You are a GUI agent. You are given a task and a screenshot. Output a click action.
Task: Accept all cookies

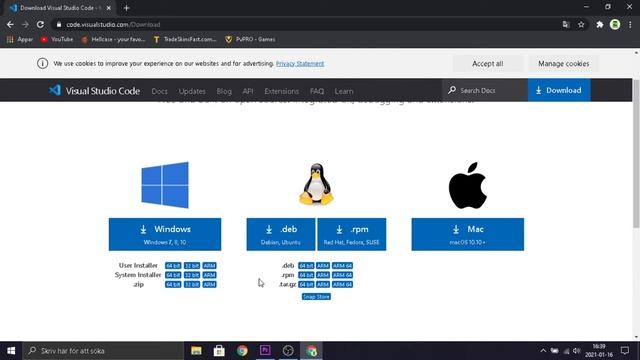(x=487, y=64)
